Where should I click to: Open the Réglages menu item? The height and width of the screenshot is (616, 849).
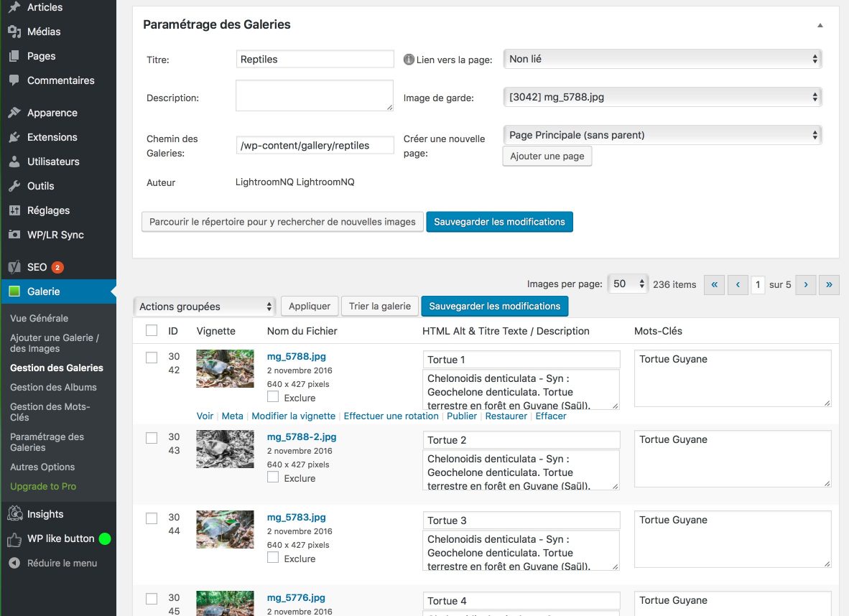[48, 210]
